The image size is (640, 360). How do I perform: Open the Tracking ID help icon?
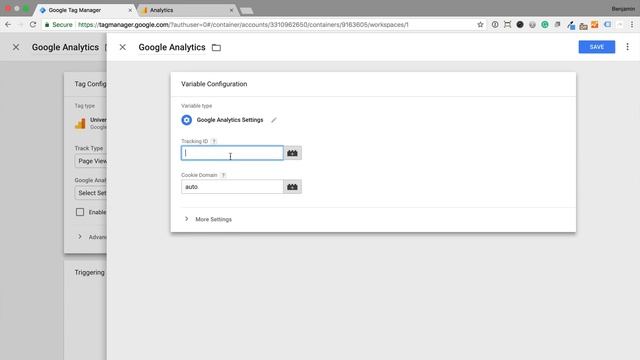[214, 141]
